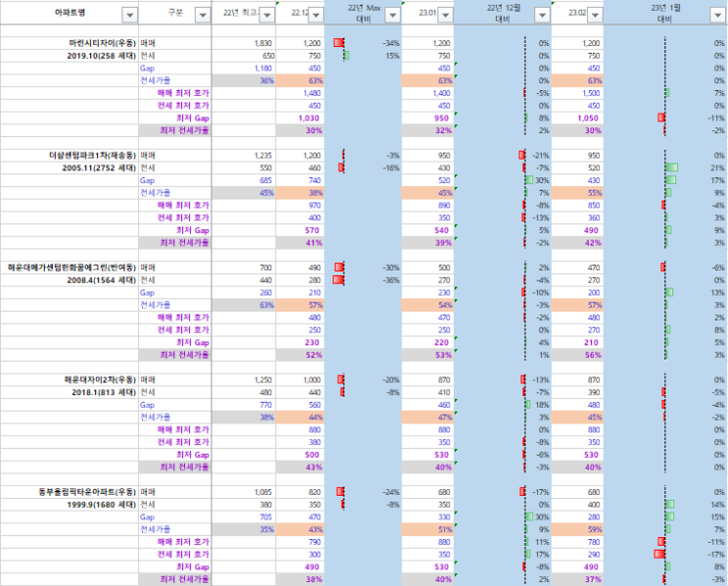Click the 1,250 peak price cell
728x586 pixels.
click(244, 380)
